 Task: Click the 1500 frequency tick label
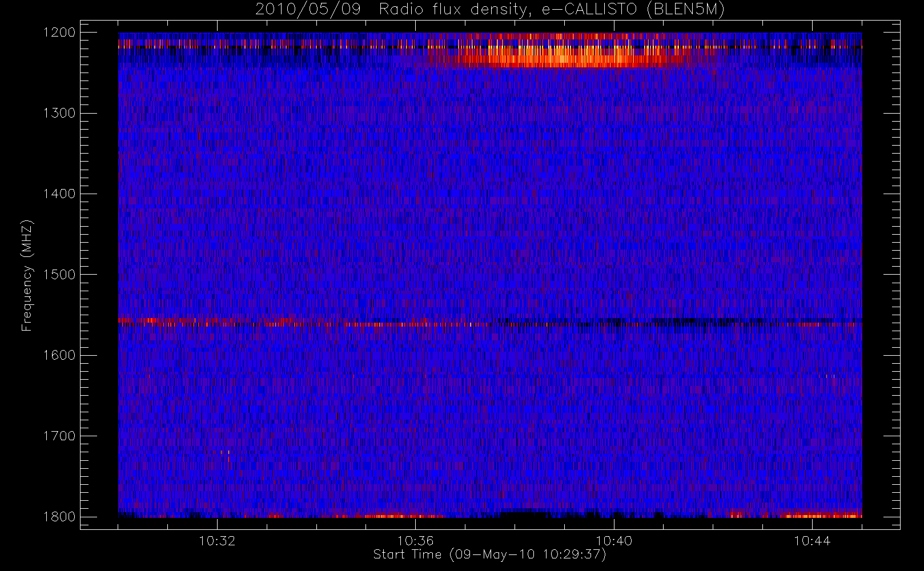pyautogui.click(x=59, y=275)
